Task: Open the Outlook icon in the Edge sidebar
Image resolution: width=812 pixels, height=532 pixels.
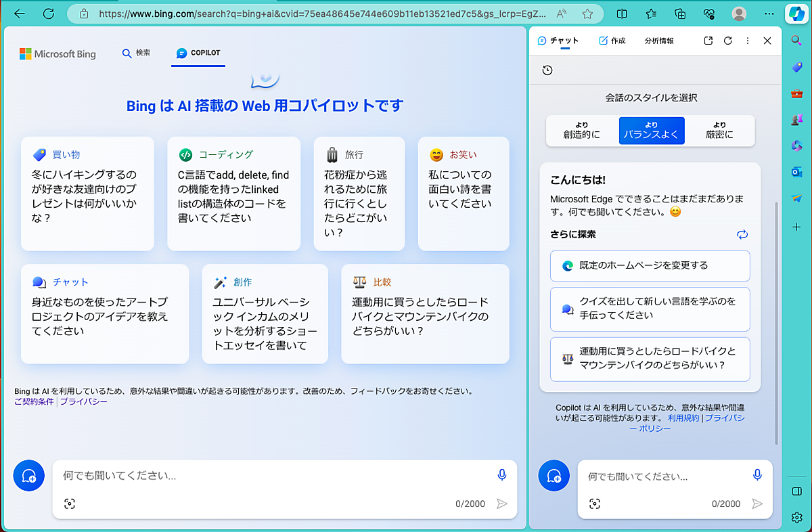Action: pos(796,172)
